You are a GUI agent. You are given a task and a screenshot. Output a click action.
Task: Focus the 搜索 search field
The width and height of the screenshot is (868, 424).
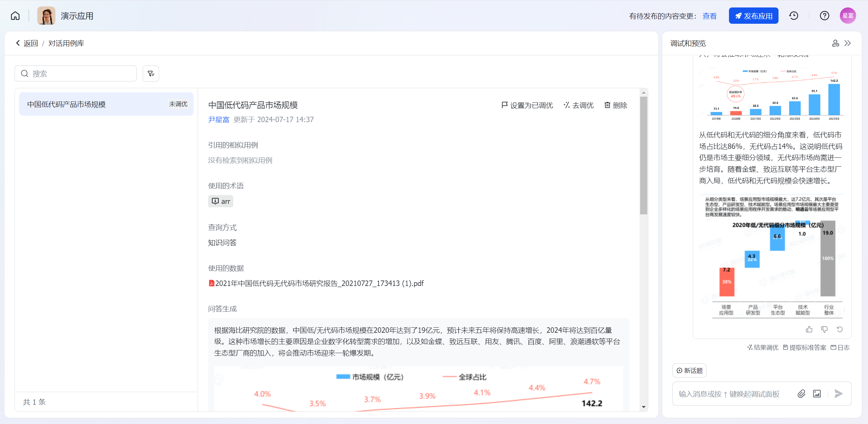tap(76, 74)
